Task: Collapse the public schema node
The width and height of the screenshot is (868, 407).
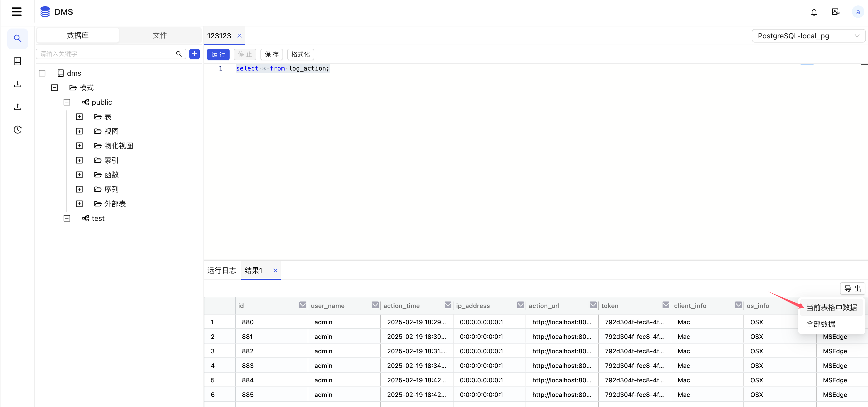Action: point(67,102)
